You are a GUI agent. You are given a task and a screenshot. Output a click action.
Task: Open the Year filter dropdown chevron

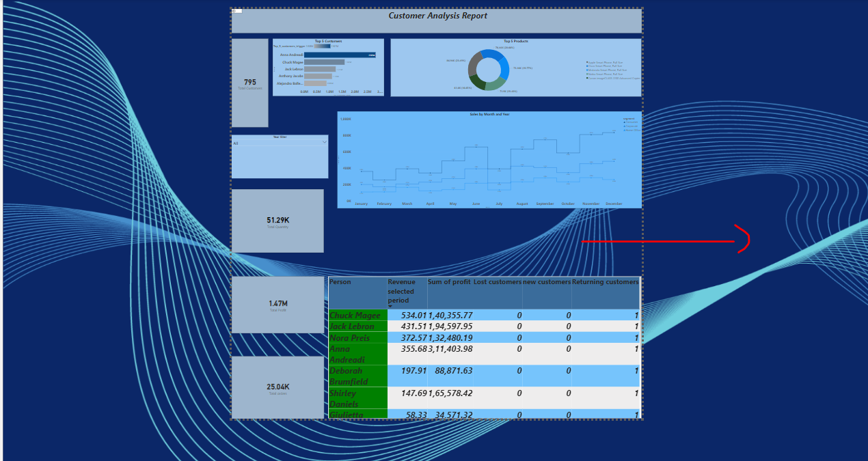coord(324,141)
